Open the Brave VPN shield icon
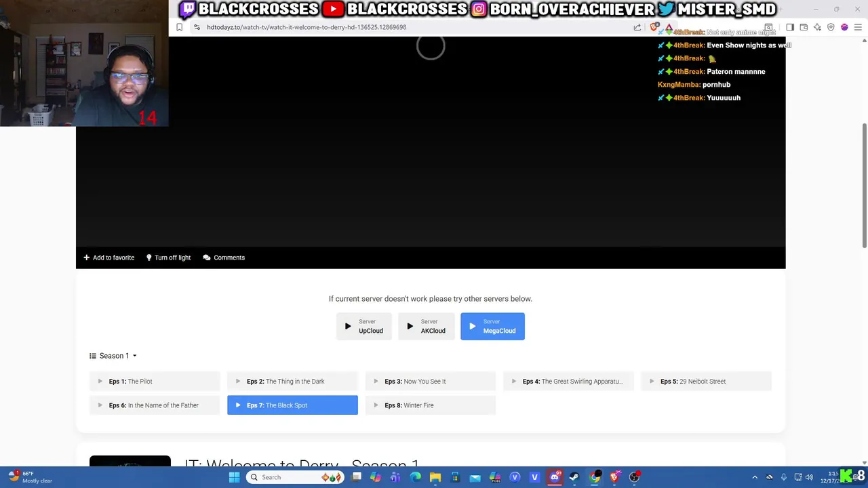This screenshot has height=488, width=868. (831, 27)
